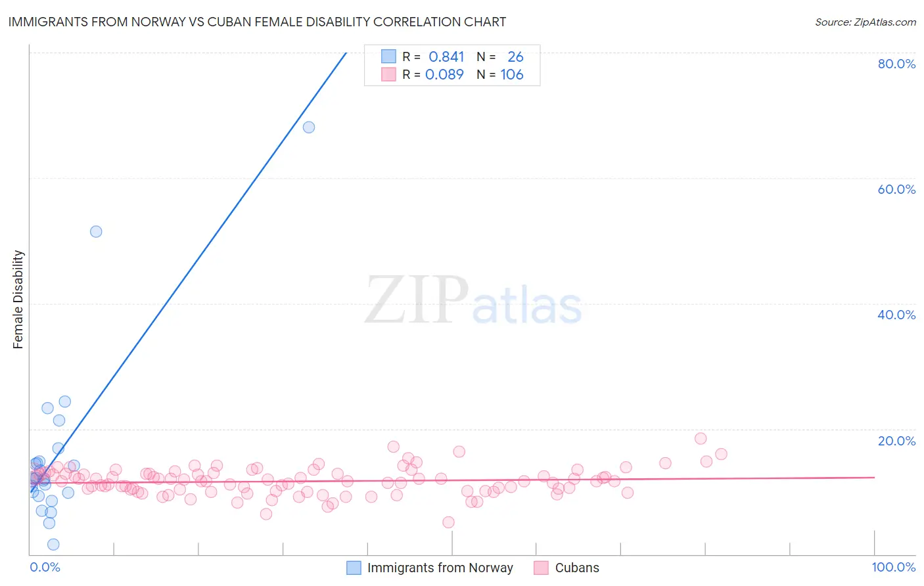Click the R = 0.841 correlation value
924x586 pixels.
tap(433, 56)
